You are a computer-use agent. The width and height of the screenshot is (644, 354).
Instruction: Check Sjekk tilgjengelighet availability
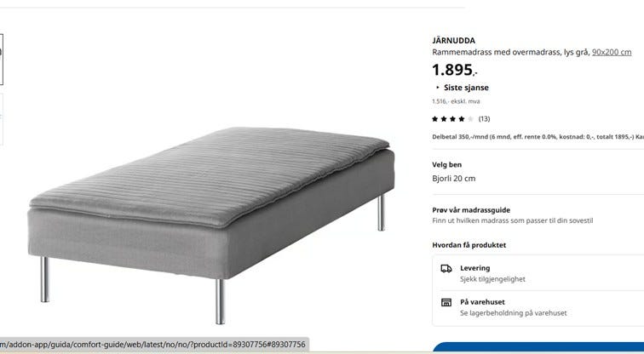click(492, 279)
